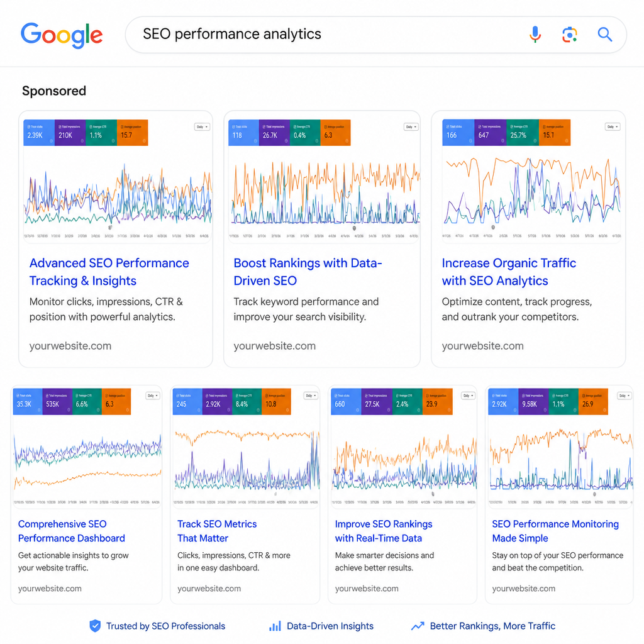This screenshot has height=644, width=644.
Task: Open Google Lens image search icon
Action: coord(570,35)
